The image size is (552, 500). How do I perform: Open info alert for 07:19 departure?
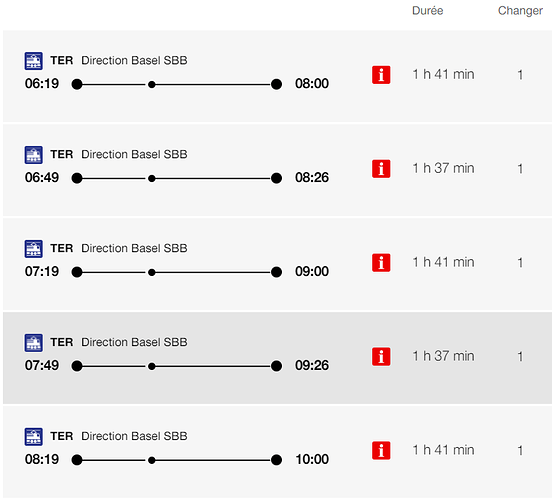click(381, 263)
